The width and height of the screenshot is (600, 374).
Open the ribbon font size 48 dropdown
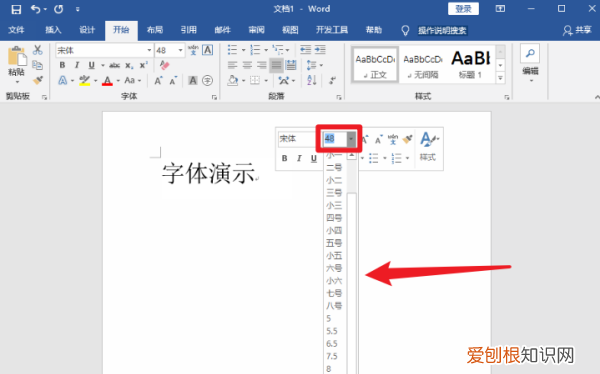[x=180, y=50]
